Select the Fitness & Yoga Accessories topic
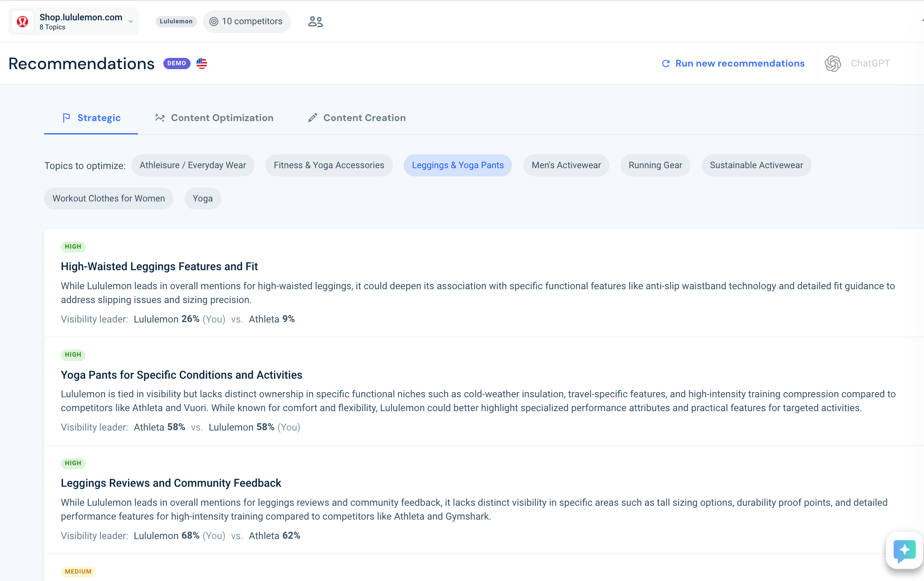 tap(329, 165)
